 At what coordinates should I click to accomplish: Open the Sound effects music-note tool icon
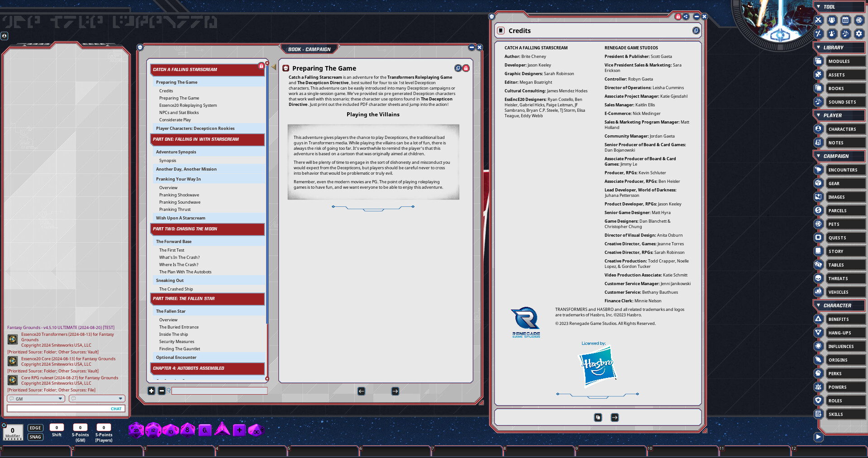pyautogui.click(x=844, y=33)
